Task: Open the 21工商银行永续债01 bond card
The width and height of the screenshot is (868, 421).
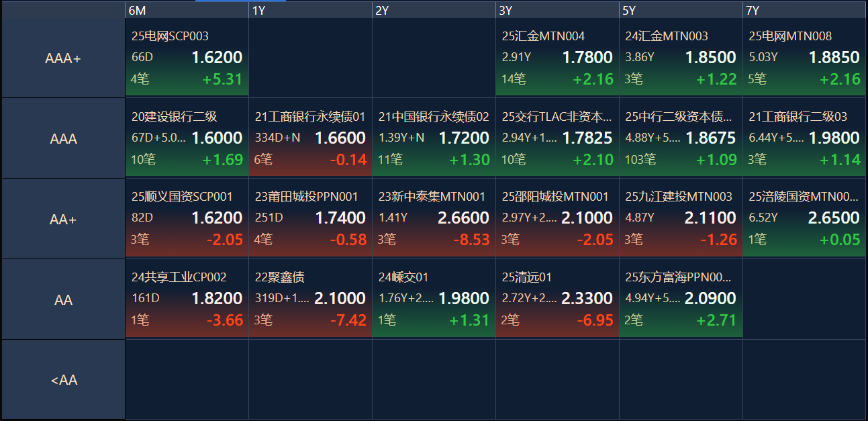Action: point(310,138)
